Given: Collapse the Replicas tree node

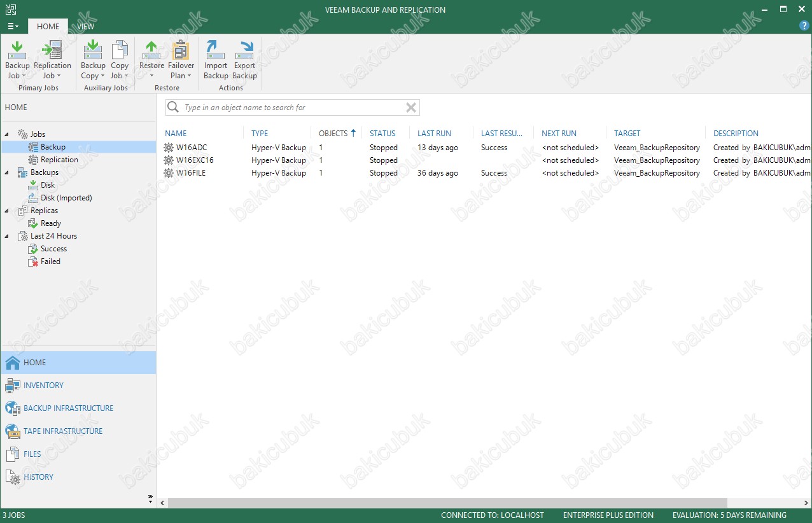Looking at the screenshot, I should click(x=7, y=211).
